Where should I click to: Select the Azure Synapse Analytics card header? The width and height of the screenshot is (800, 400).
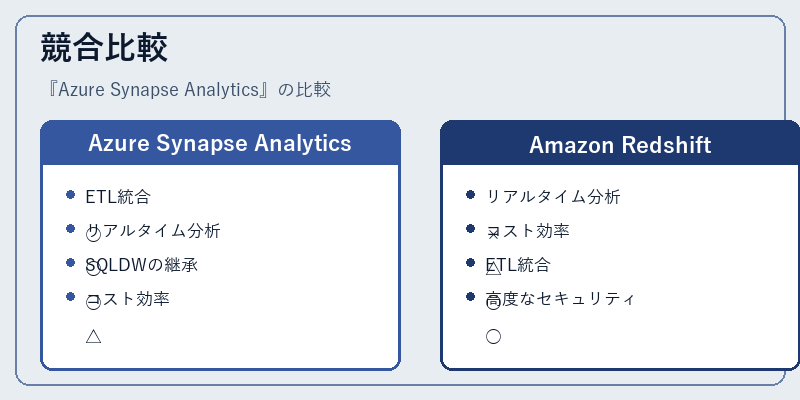click(x=220, y=143)
